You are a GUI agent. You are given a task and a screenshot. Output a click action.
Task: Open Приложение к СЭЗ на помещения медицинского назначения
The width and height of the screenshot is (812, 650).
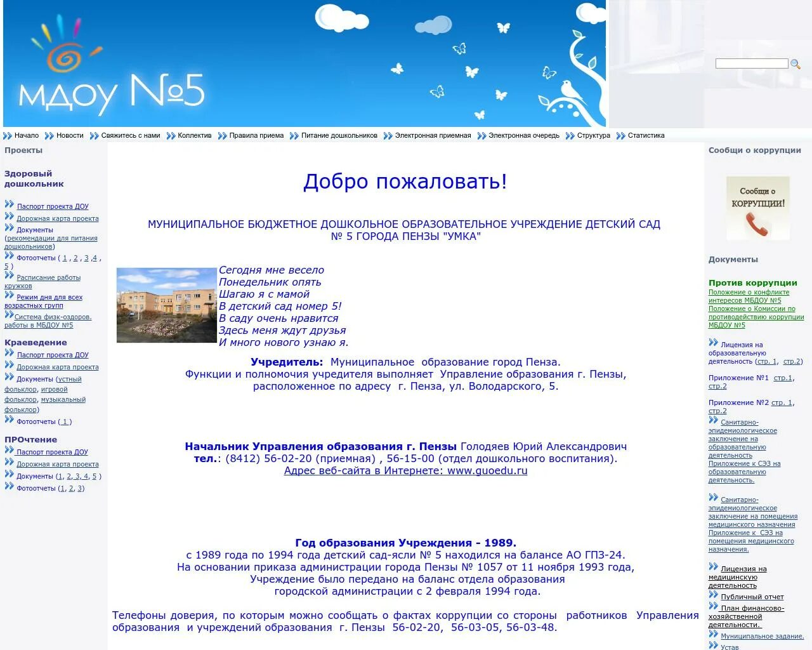click(751, 541)
